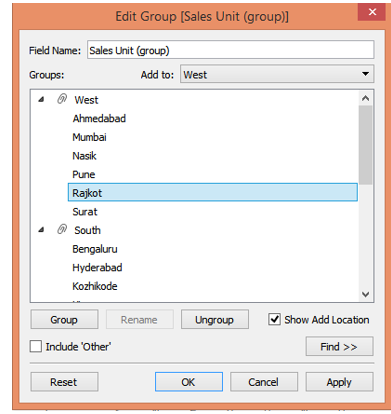Viewport: 391px width, 414px height.
Task: Click the scroll up arrow in groups list
Action: (x=365, y=98)
